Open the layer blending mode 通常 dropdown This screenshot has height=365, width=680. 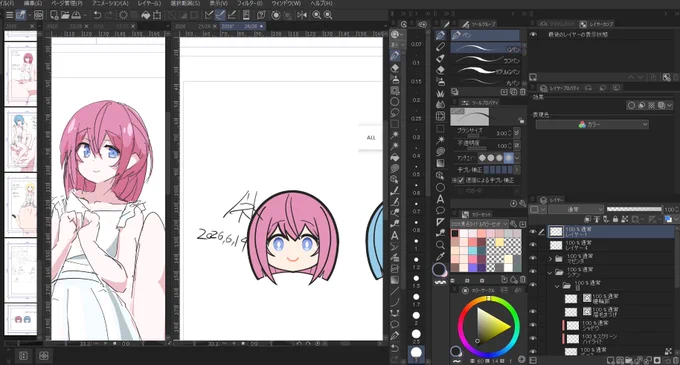576,209
